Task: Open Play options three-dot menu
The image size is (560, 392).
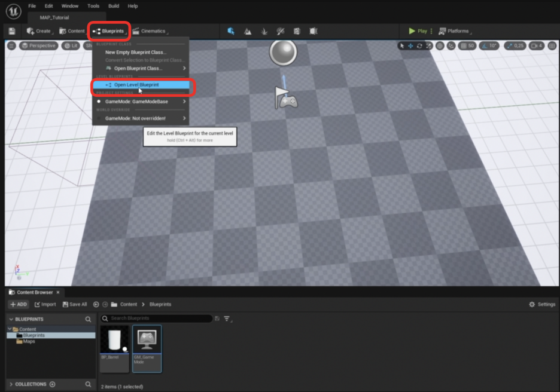Action: [431, 31]
